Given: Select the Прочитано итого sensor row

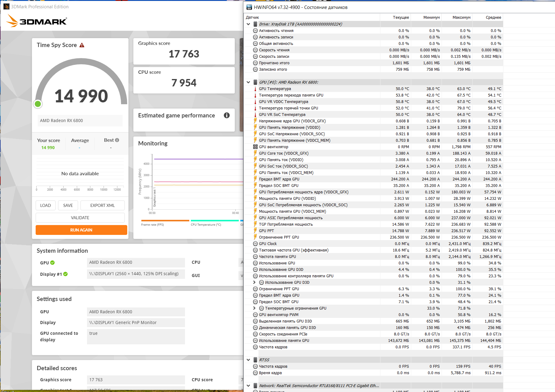Looking at the screenshot, I should click(x=373, y=63).
